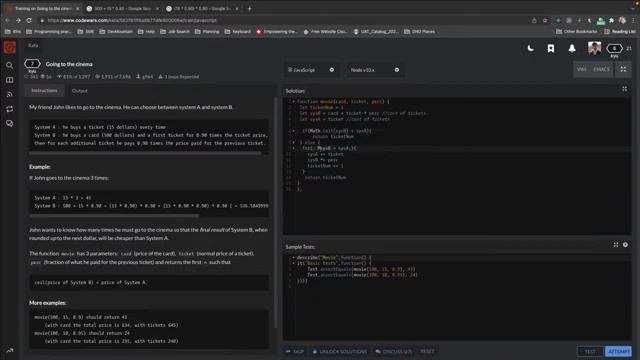This screenshot has height=360, width=640.
Task: Open the Other Bookmarks folder
Action: pyautogui.click(x=577, y=31)
